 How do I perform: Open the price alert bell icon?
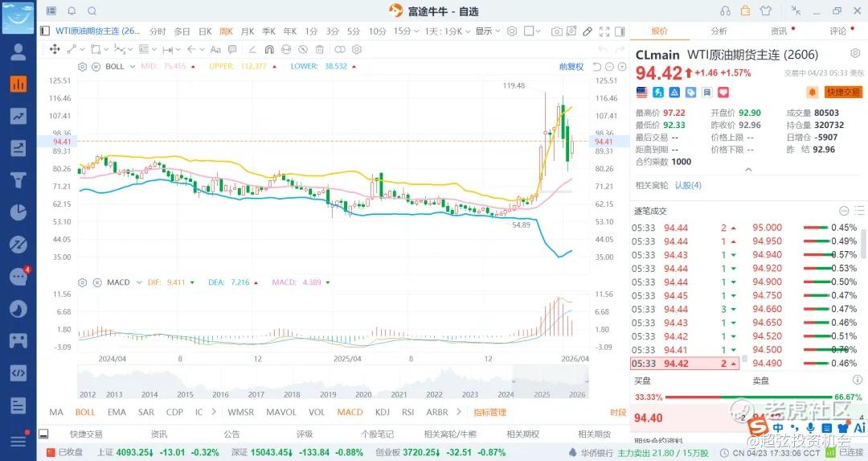click(x=813, y=92)
